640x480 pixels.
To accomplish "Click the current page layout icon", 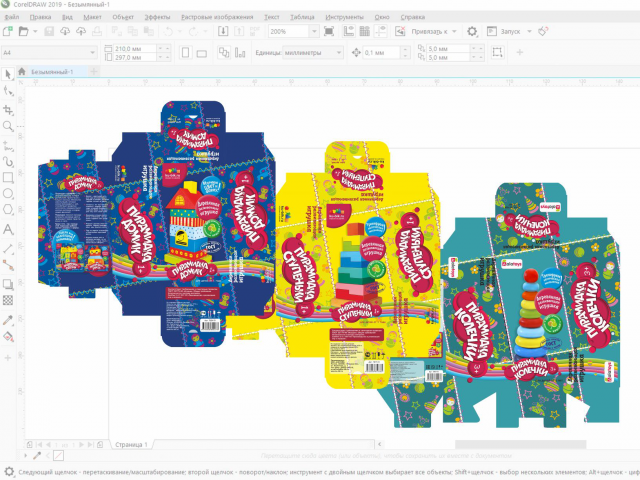I will point(240,53).
